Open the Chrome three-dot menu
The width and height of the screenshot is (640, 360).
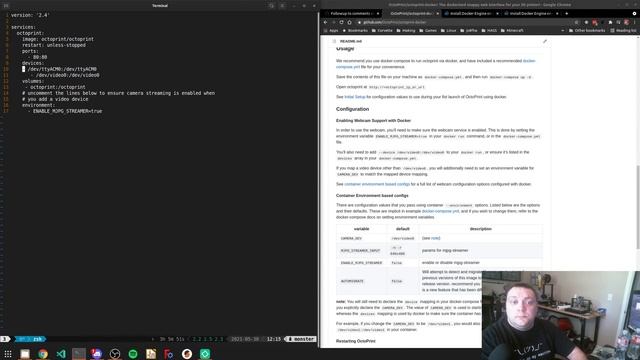[x=634, y=22]
